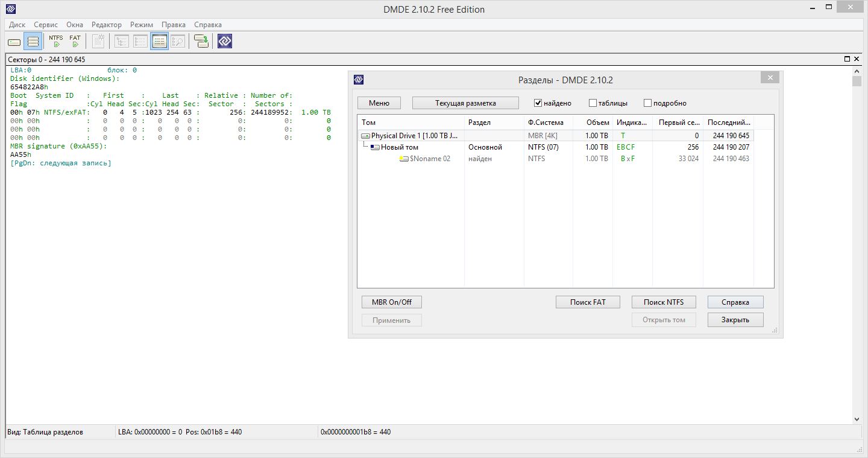Screen dimensions: 868x458
Task: Open the Диск menu
Action: click(x=17, y=25)
